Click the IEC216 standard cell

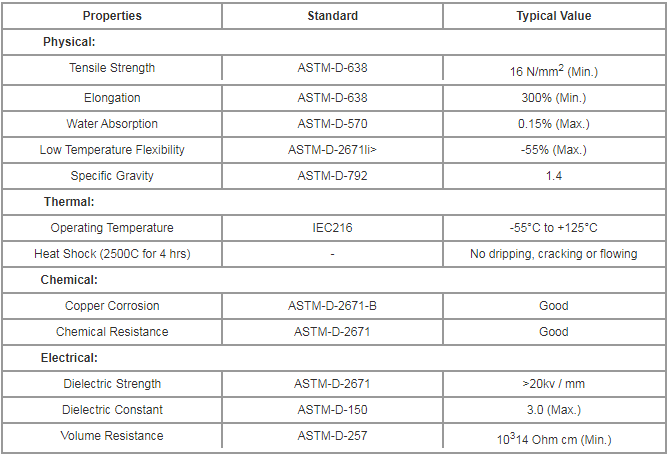coord(333,228)
